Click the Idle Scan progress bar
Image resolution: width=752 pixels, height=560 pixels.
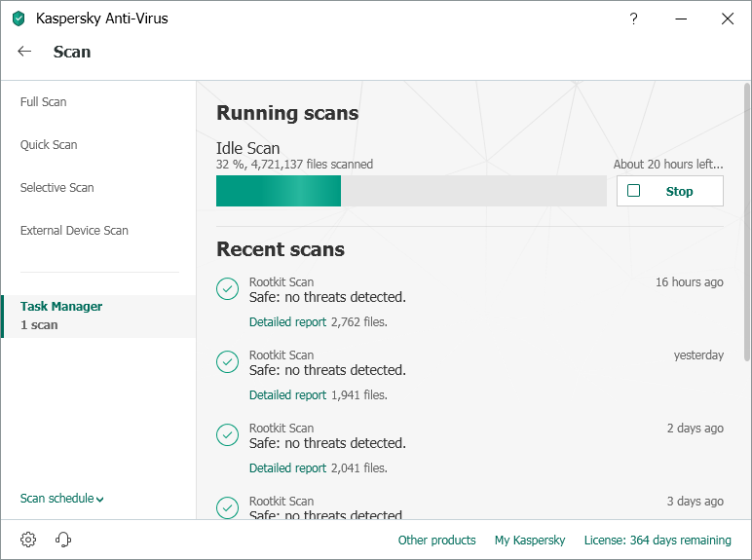(410, 191)
